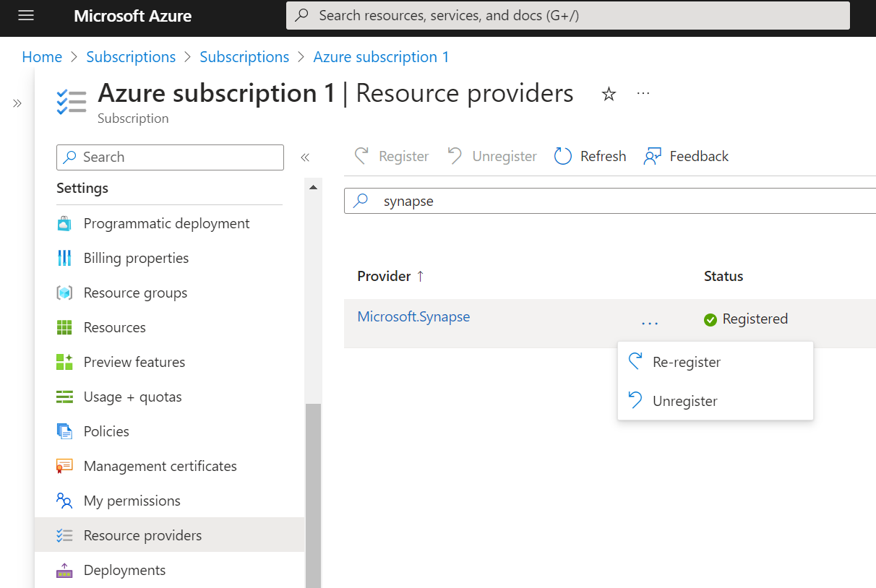Choose Unregister from context menu
The width and height of the screenshot is (876, 588).
coord(684,401)
